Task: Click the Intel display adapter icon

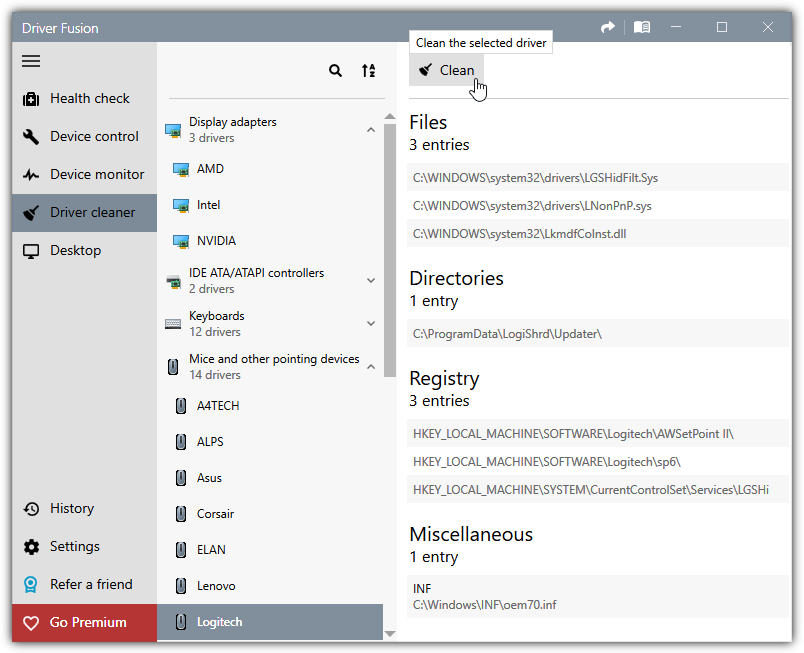Action: 180,206
